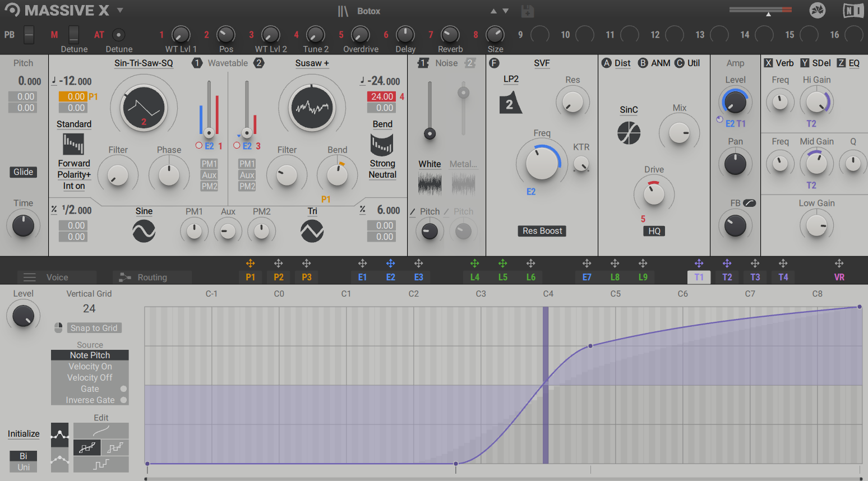
Task: Select the smooth curve edit mode icon
Action: pyautogui.click(x=101, y=431)
